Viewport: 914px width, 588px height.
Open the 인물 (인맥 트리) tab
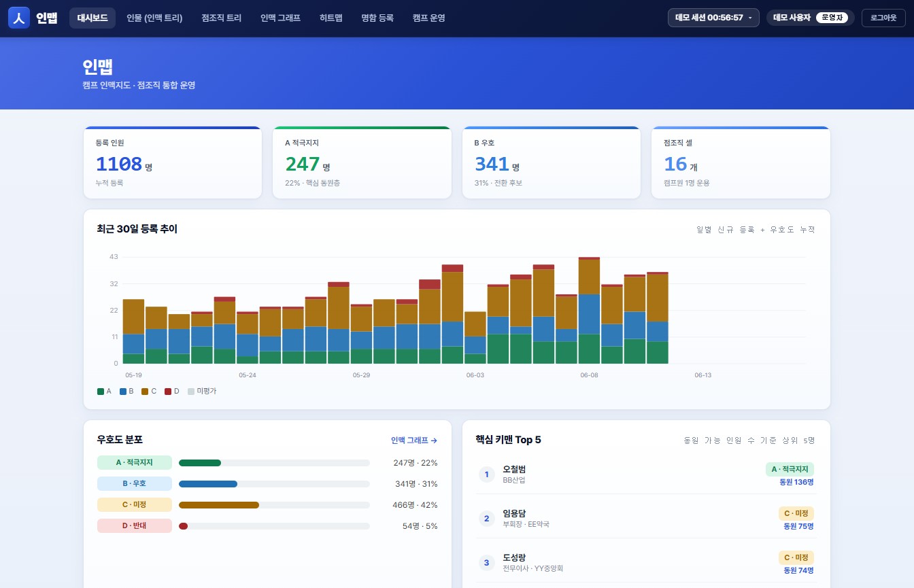[154, 18]
